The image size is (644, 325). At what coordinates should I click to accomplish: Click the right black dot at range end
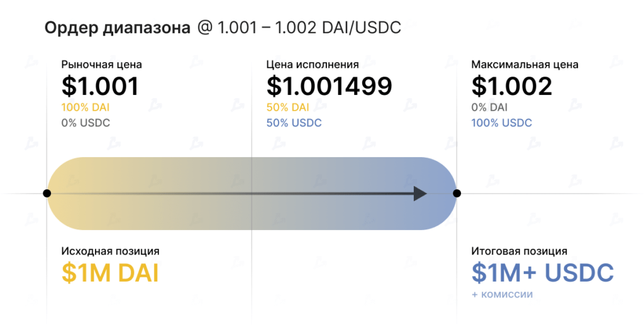pos(457,193)
